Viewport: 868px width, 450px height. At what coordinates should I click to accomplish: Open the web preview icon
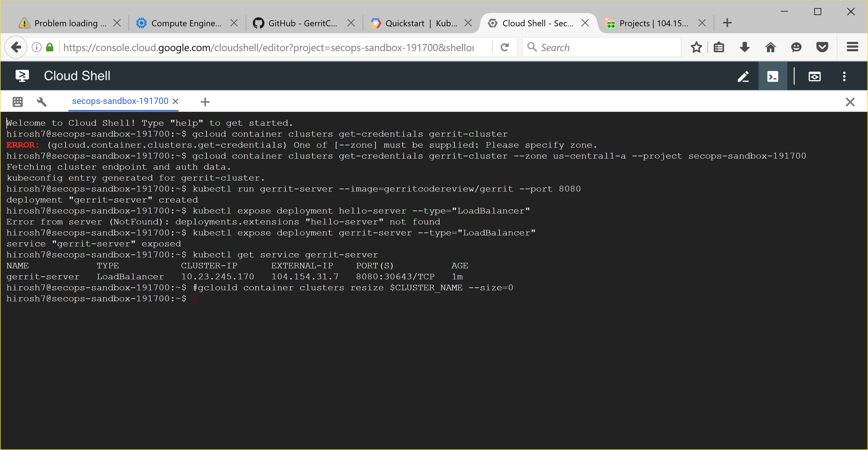pos(815,77)
